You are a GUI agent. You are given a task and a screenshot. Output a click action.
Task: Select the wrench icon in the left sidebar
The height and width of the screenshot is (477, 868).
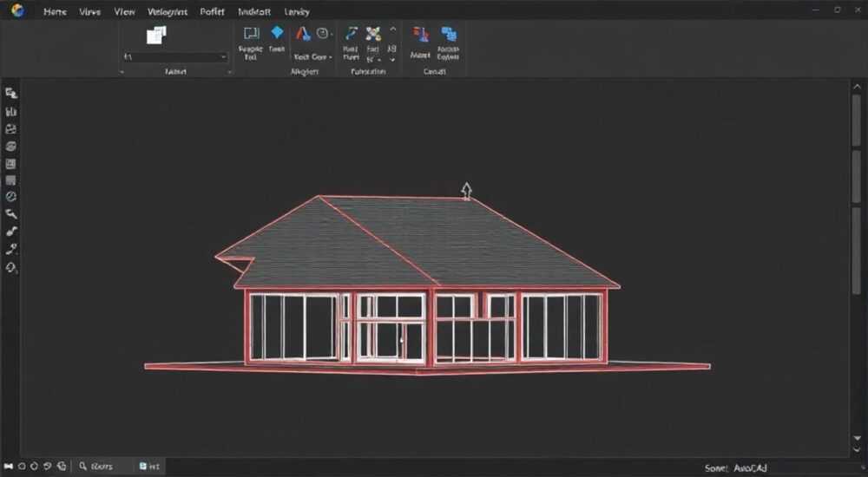[x=11, y=214]
